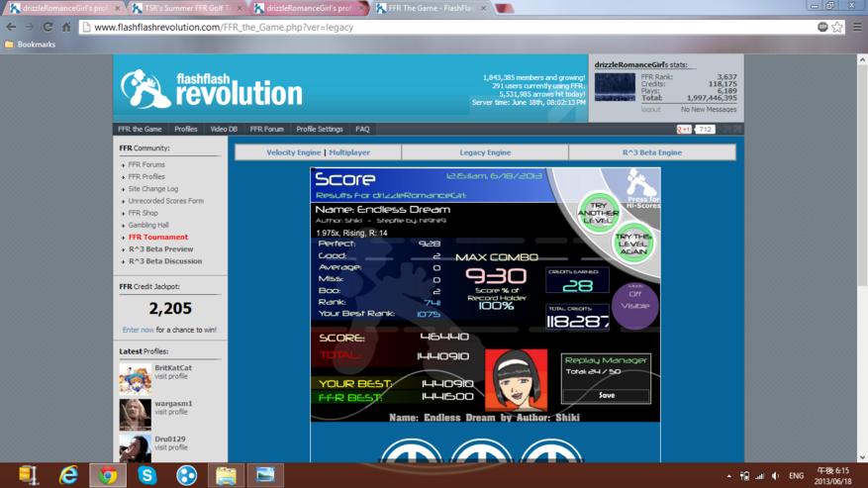Bookmark this page with the star icon
The image size is (868, 488).
tap(837, 27)
